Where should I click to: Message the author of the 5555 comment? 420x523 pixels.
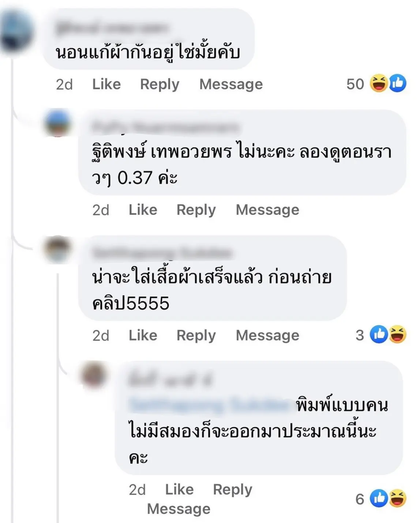click(267, 335)
